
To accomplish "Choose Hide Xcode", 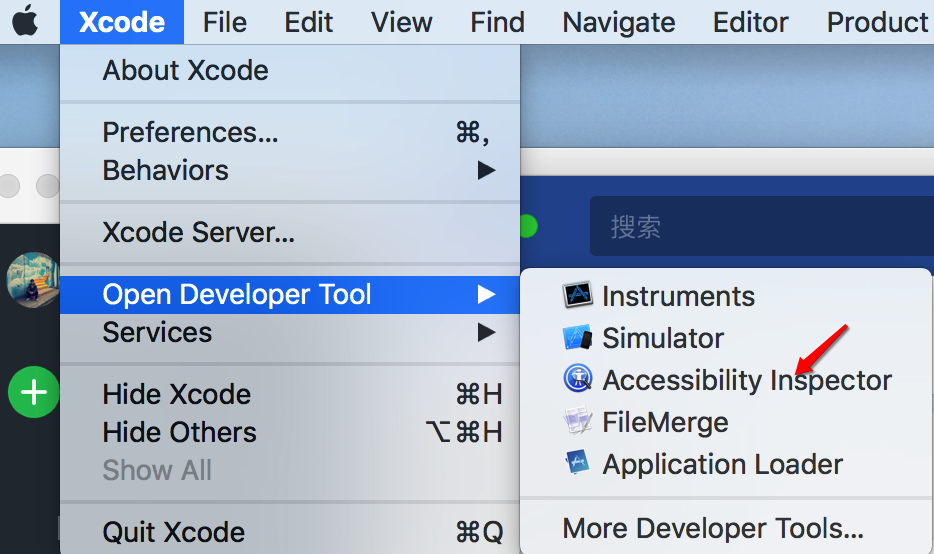I will 290,394.
